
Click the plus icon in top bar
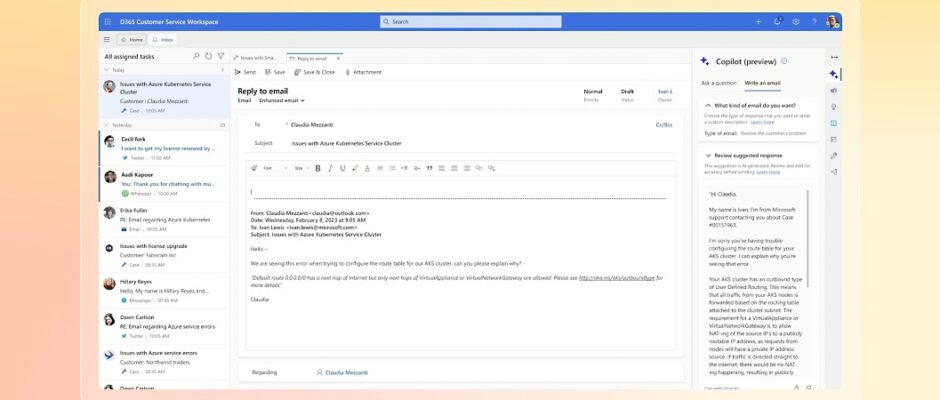[x=758, y=22]
